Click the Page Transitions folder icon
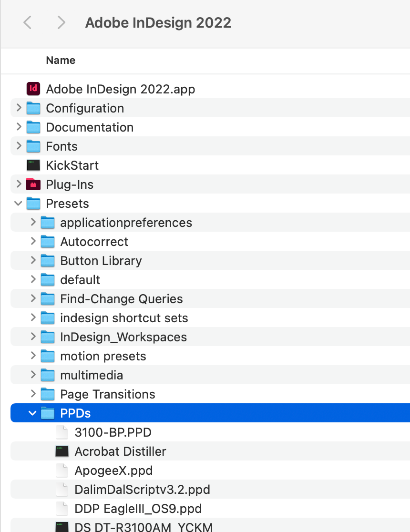Image resolution: width=410 pixels, height=532 pixels. click(48, 394)
